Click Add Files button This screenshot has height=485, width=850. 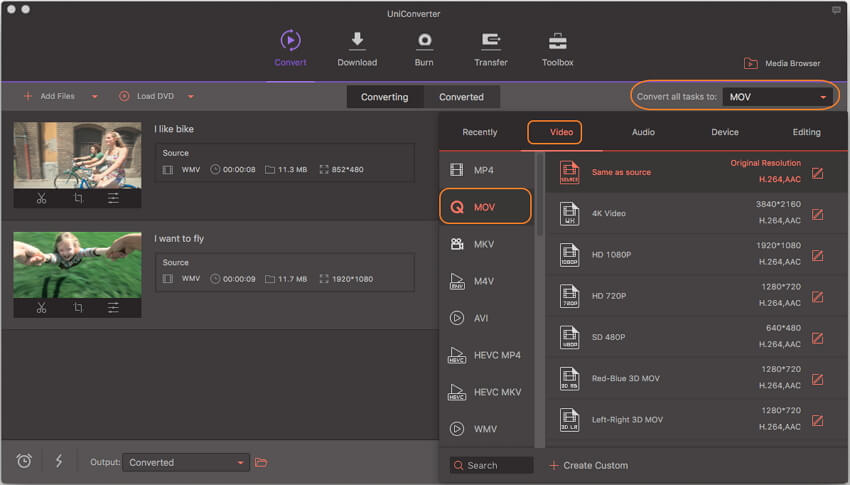[x=50, y=96]
